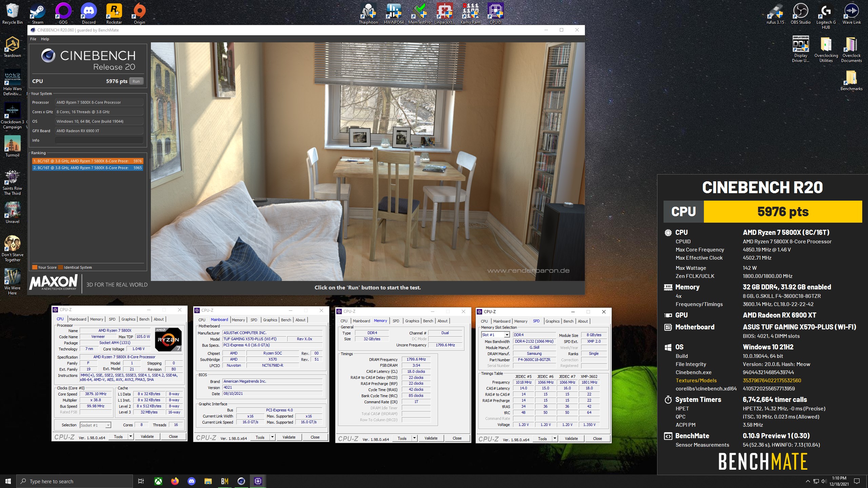This screenshot has height=488, width=868.
Task: Expand Tools dropdown arrow in Mainboard CPU-Z window
Action: (x=272, y=437)
